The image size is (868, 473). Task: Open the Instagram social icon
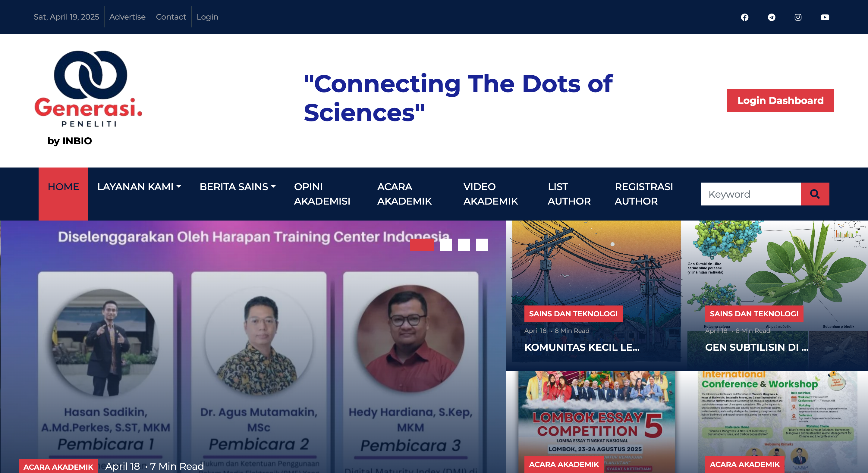798,17
